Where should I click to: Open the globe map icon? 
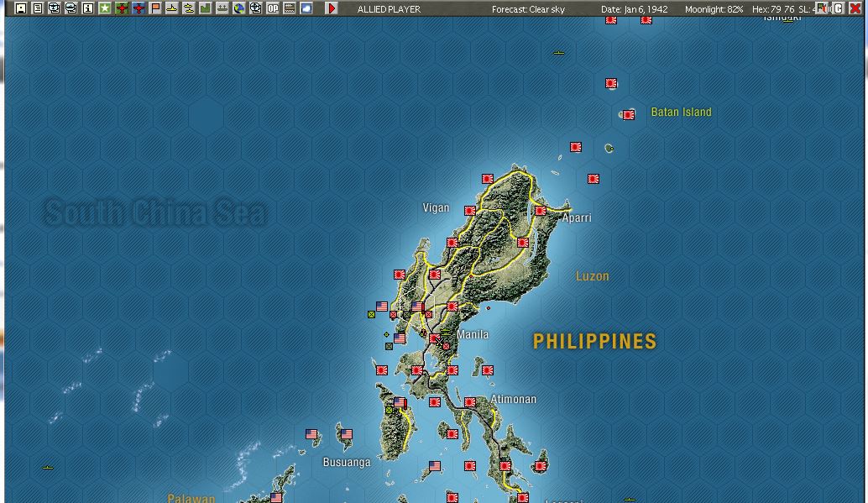pyautogui.click(x=239, y=8)
